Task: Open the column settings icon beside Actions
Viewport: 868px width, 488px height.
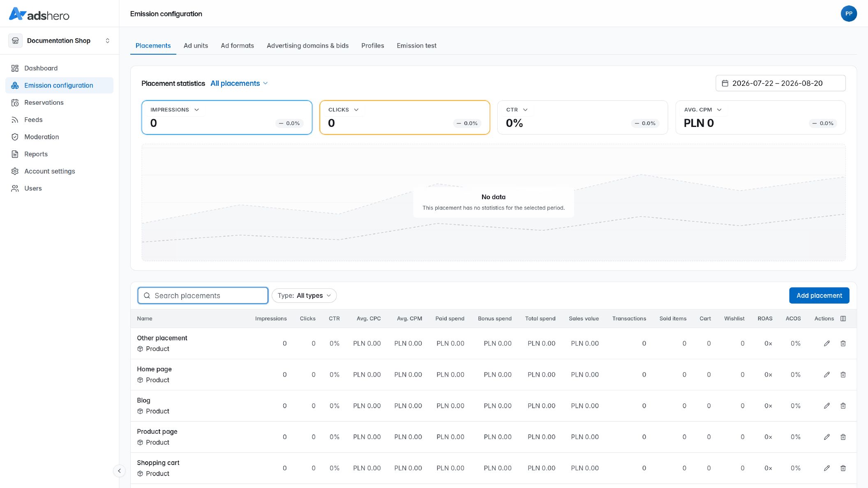Action: 843,318
